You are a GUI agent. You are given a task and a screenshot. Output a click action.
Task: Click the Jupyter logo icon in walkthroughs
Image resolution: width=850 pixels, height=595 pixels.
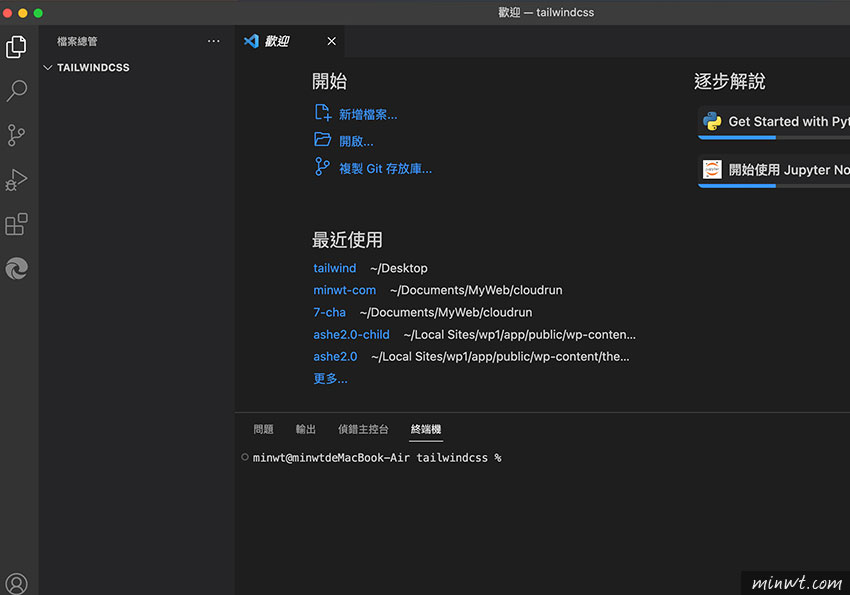click(x=712, y=170)
